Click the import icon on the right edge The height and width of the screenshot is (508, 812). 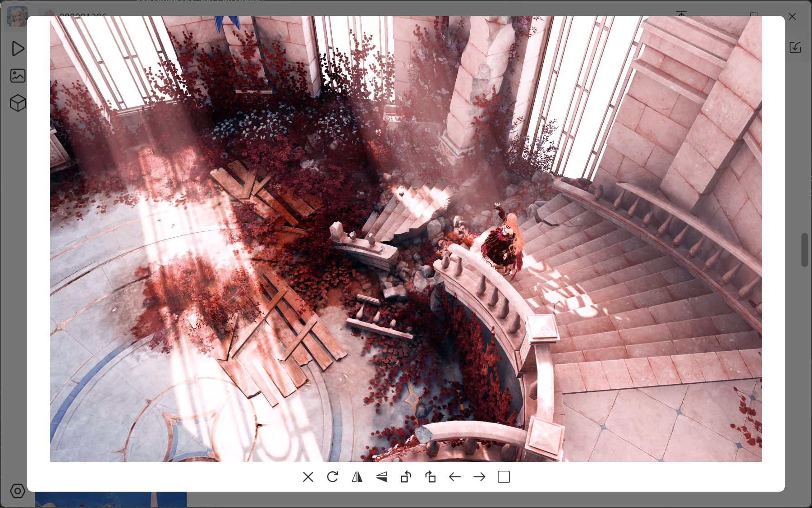tap(795, 47)
